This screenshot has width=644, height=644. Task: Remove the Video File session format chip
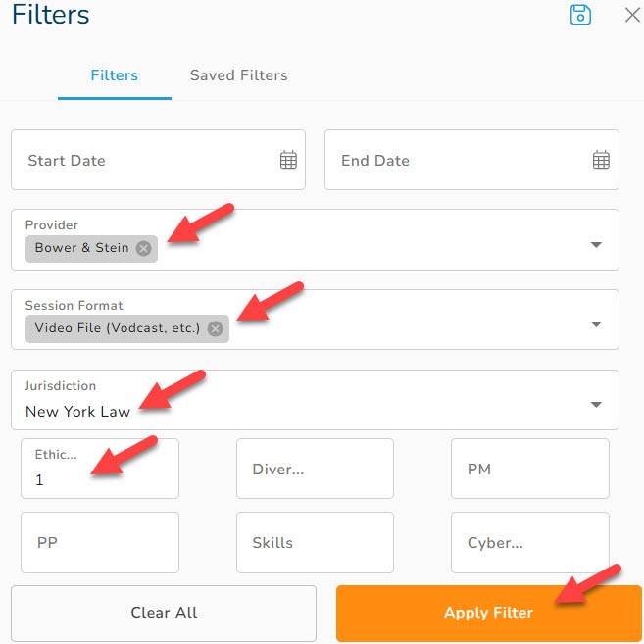(x=215, y=328)
